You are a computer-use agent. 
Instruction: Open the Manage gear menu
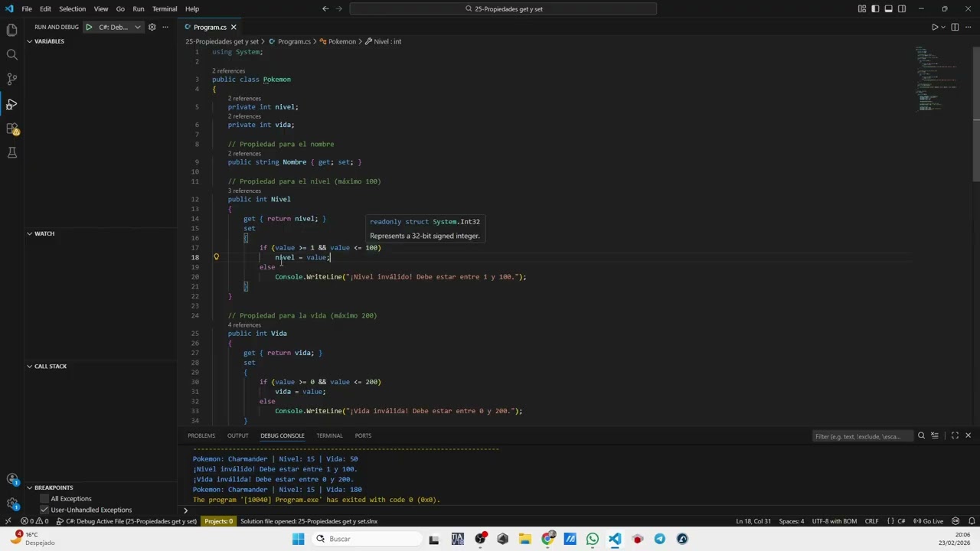11,504
